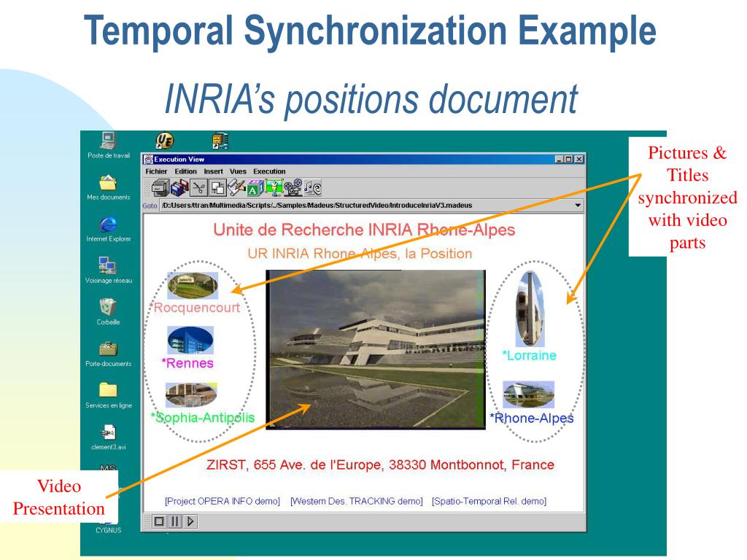Open the Western Des. TRACKING demo link
This screenshot has height=560, width=747.
coord(356,501)
